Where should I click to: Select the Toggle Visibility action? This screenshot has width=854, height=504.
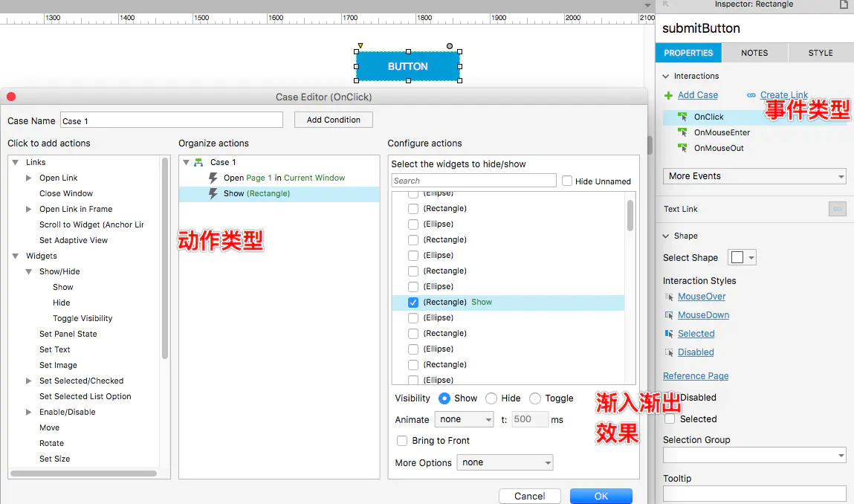[83, 318]
